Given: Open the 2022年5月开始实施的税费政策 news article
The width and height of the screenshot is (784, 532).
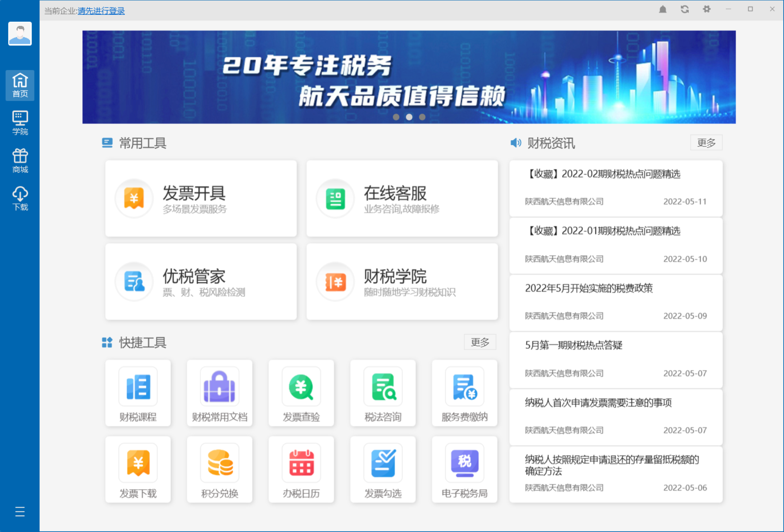Looking at the screenshot, I should click(589, 288).
